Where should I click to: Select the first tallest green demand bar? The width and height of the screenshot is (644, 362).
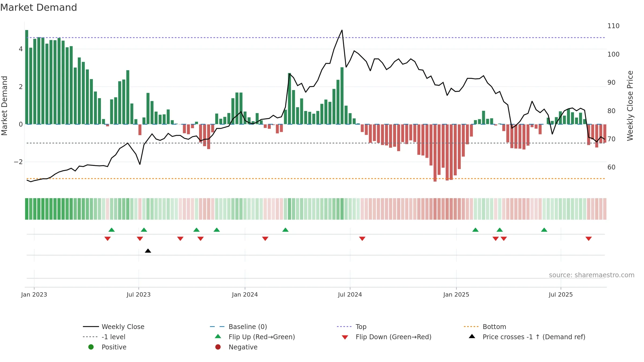27,77
